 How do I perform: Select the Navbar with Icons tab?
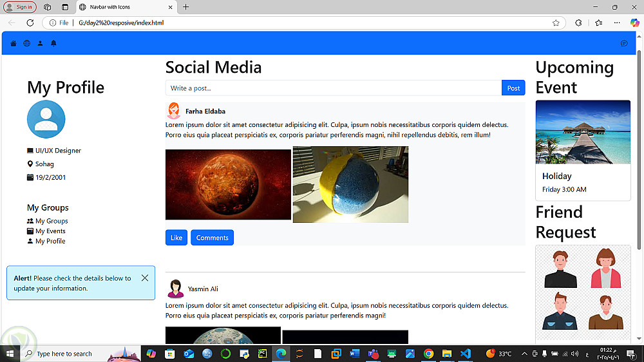coord(126,7)
